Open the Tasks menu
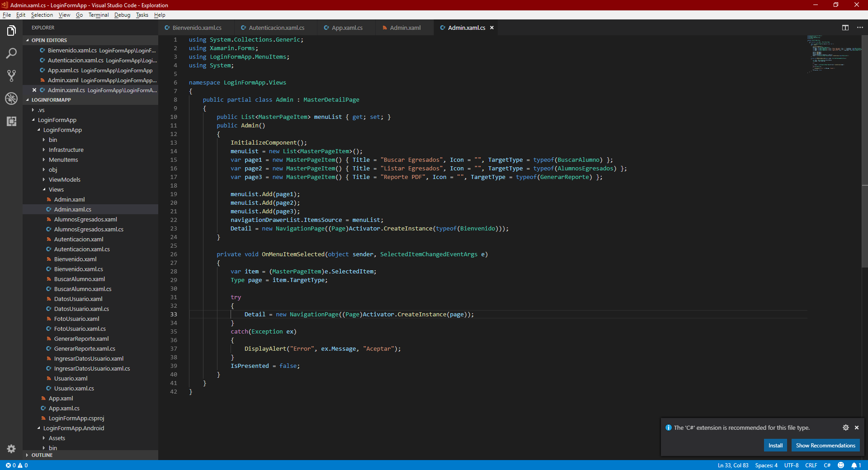The image size is (868, 470). click(x=142, y=15)
